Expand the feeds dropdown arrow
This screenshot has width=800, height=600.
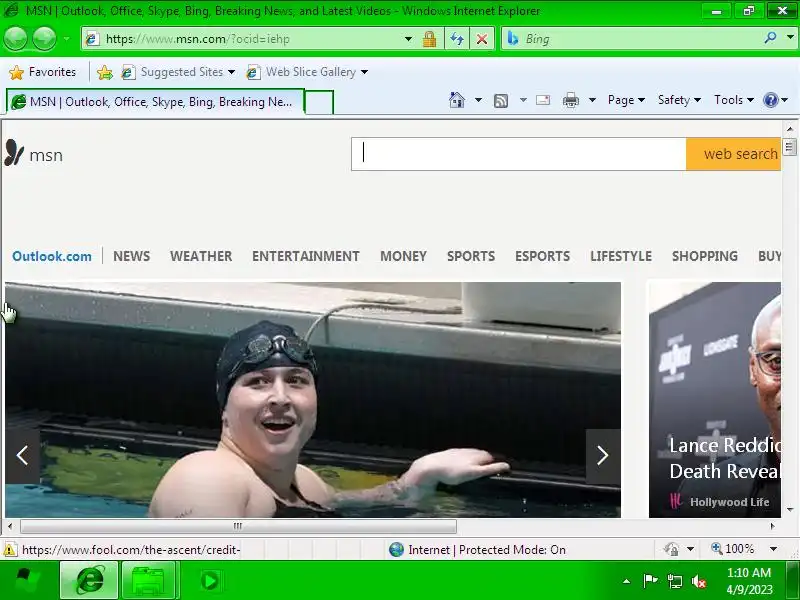point(523,100)
